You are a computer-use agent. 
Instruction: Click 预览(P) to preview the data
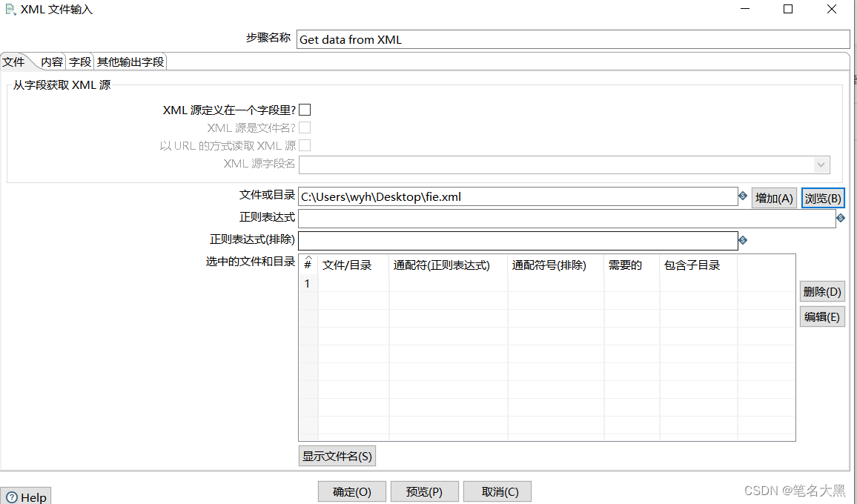click(424, 491)
